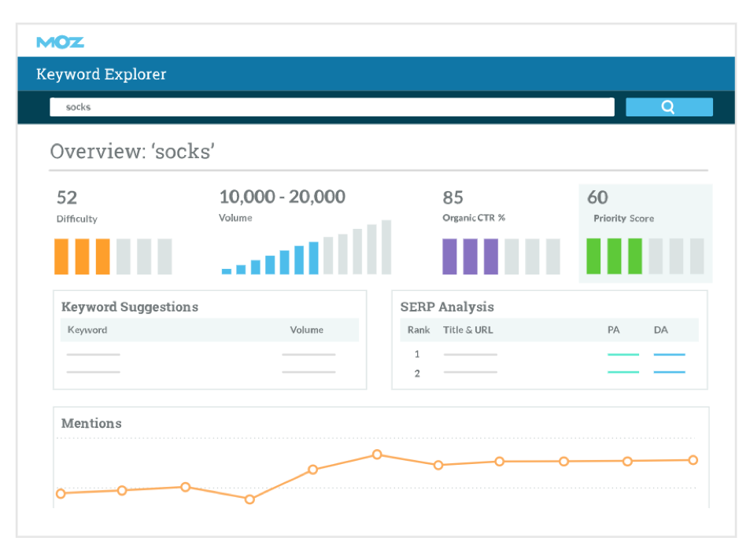Image resolution: width=754 pixels, height=560 pixels.
Task: Click the 'Organic CTR %' label
Action: (474, 218)
